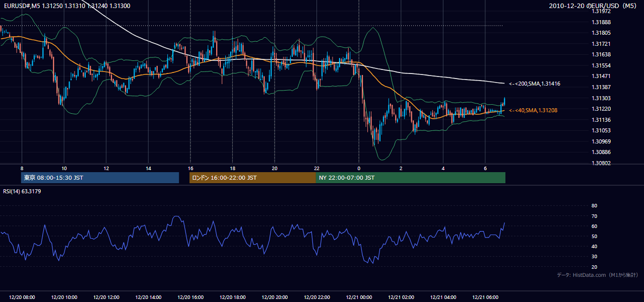Image resolution: width=644 pixels, height=302 pixels.
Task: Click the 12/20 10:00 date label
Action: click(x=64, y=297)
